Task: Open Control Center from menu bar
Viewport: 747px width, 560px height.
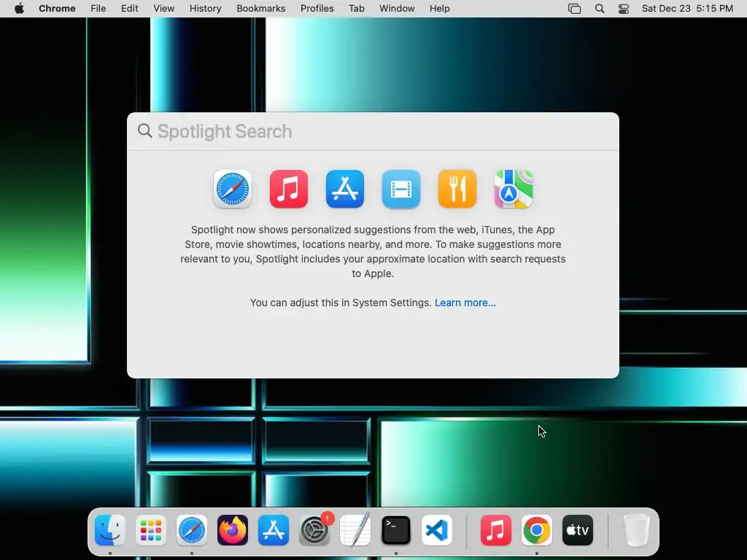Action: pos(624,9)
